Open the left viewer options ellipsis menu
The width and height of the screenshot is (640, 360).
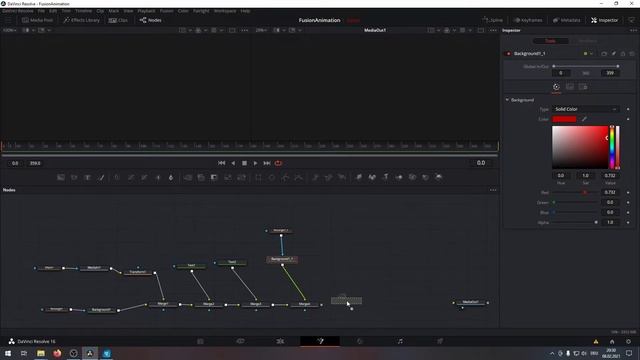(244, 30)
